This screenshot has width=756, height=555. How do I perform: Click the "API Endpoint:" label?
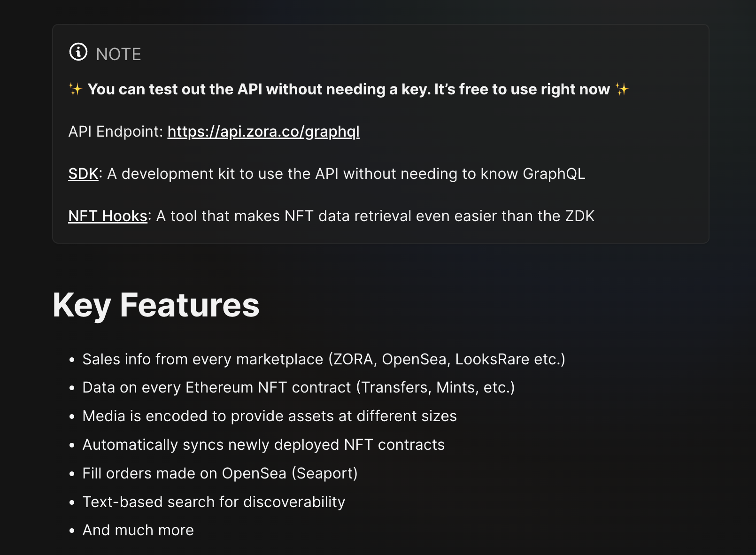pyautogui.click(x=116, y=131)
